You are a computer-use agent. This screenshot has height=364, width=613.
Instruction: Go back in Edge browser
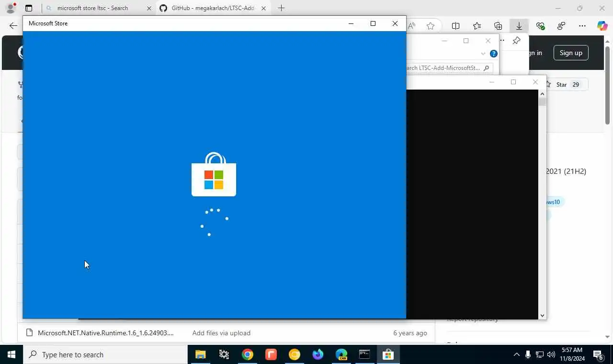(13, 26)
